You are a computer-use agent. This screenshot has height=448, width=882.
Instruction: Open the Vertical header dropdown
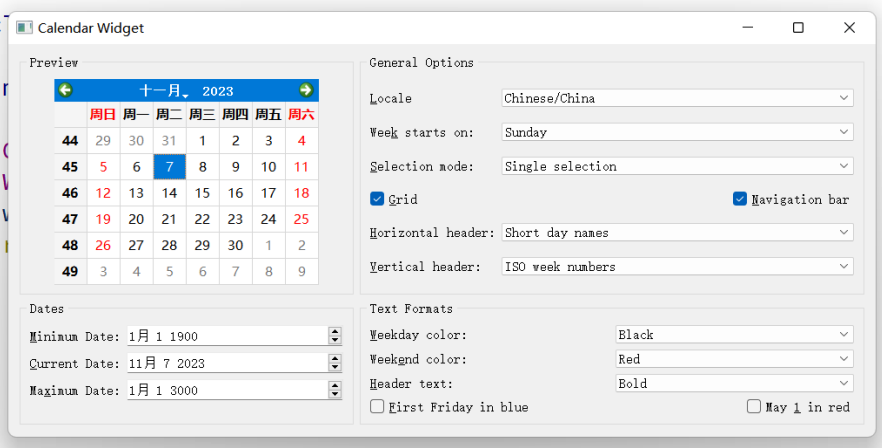(677, 266)
